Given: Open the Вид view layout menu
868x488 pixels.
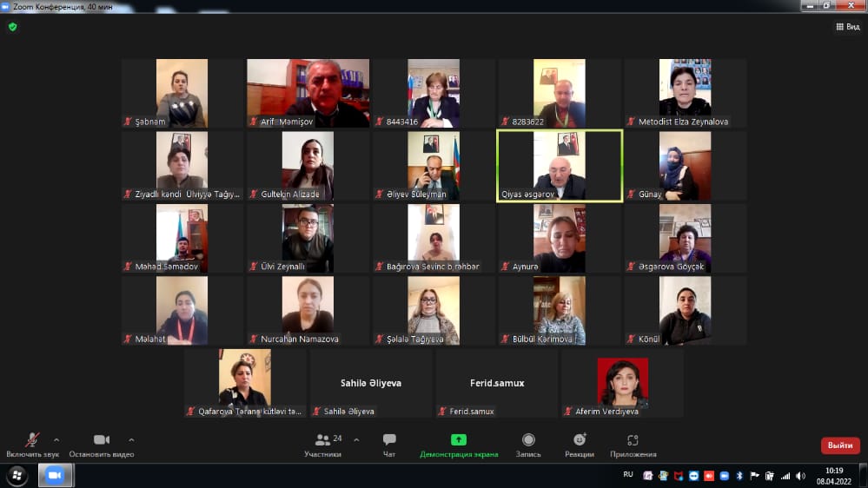Looking at the screenshot, I should pyautogui.click(x=847, y=27).
